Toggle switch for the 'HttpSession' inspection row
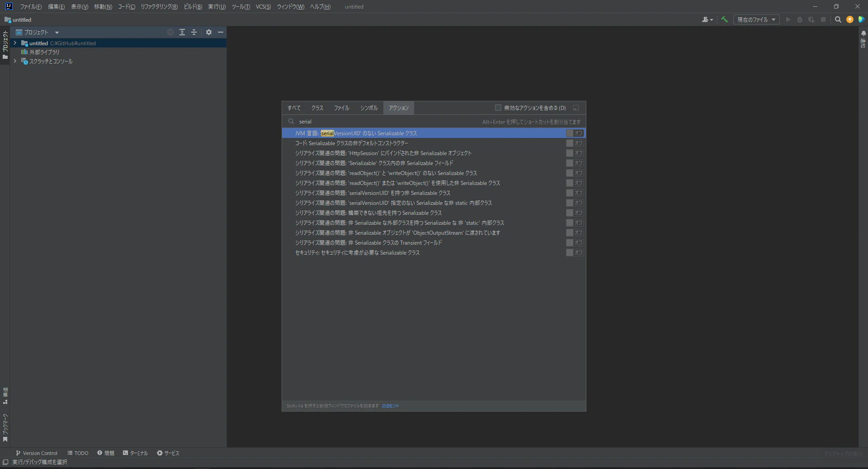Screen dimensions: 868x469 point(575,153)
